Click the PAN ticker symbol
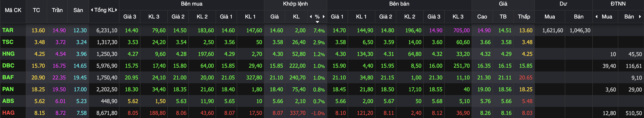Screen dimensions: 644x118 (8, 89)
